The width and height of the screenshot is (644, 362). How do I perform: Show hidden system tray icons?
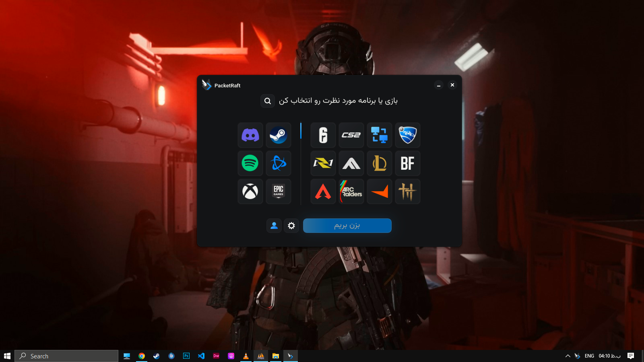click(x=568, y=356)
